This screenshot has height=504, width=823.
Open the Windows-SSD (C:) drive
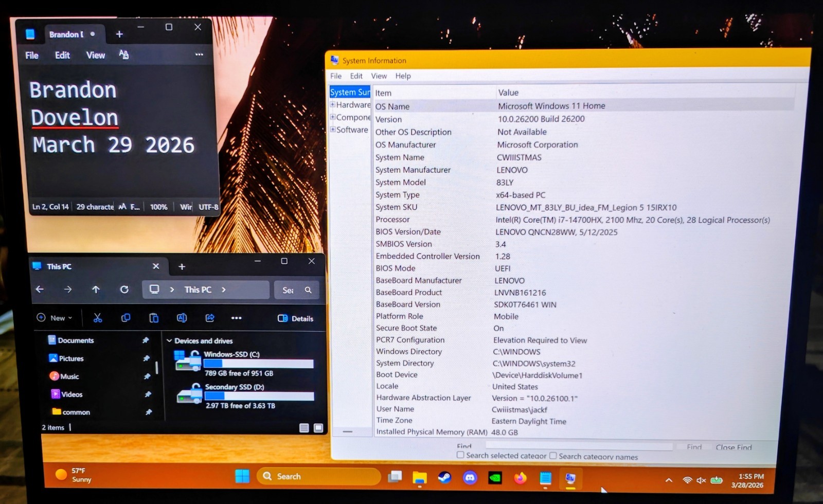click(x=244, y=363)
